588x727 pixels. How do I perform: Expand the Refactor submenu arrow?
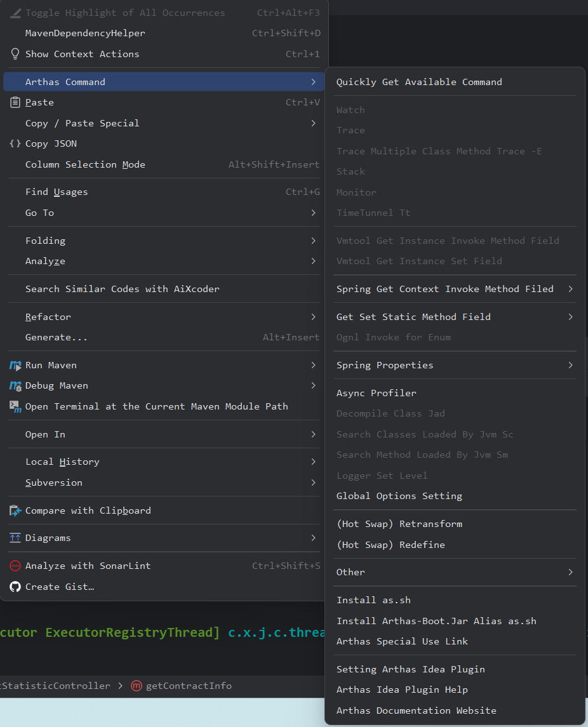pyautogui.click(x=314, y=317)
